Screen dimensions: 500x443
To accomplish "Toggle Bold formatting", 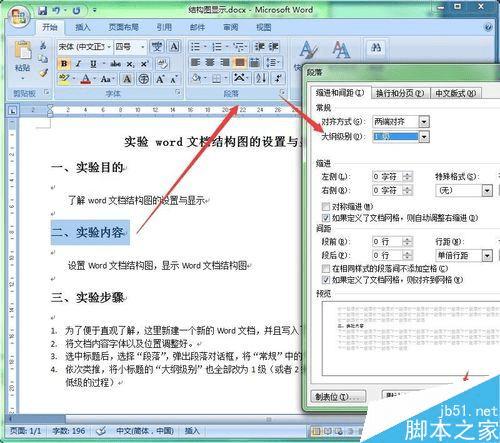I will click(x=64, y=63).
